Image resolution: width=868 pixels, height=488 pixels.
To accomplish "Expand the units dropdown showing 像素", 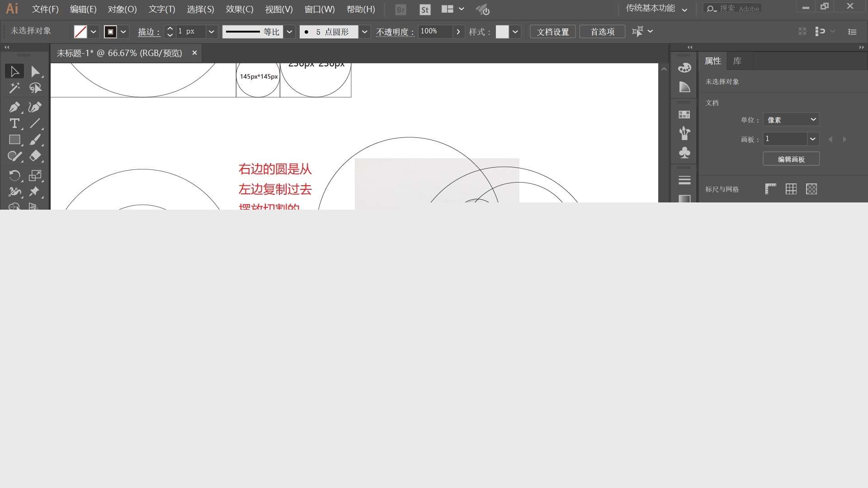I will coord(791,120).
